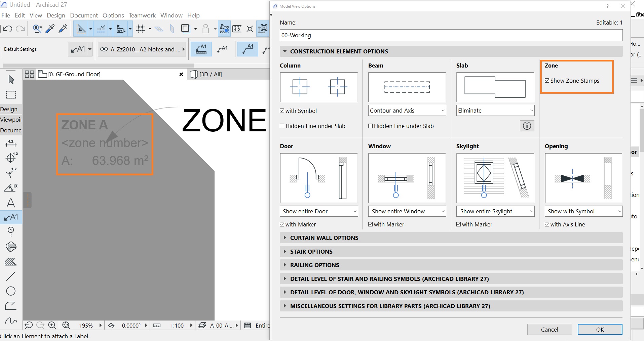
Task: Open Show entire Window dropdown
Action: tap(407, 211)
